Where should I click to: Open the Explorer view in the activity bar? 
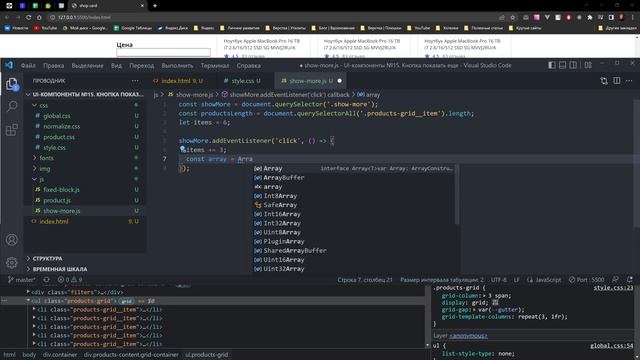[x=12, y=84]
